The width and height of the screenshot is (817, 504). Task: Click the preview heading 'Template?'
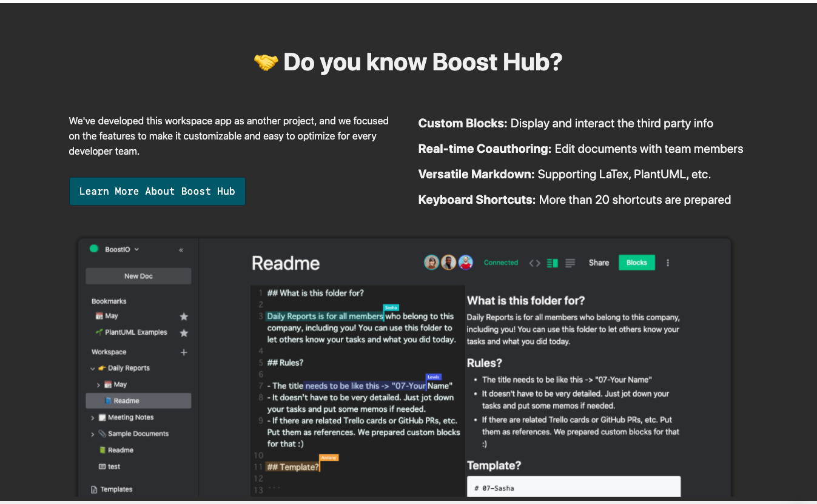click(x=494, y=466)
